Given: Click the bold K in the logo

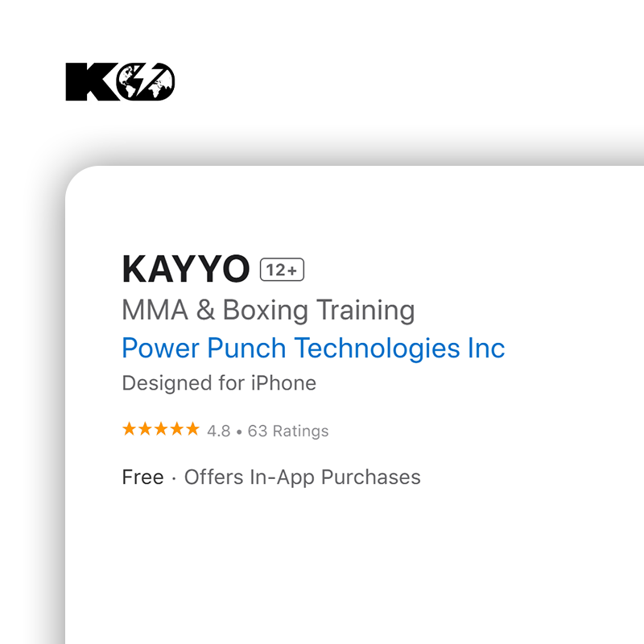Looking at the screenshot, I should click(x=83, y=82).
